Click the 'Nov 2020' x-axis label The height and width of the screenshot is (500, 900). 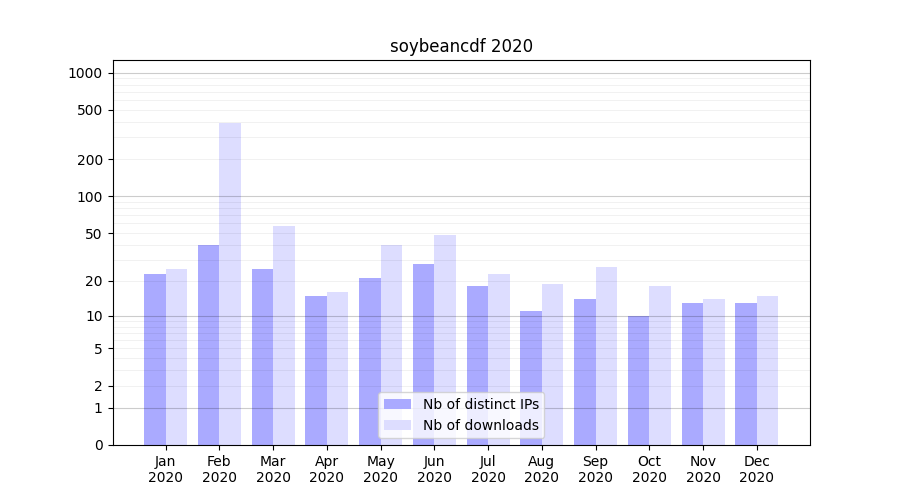(703, 469)
